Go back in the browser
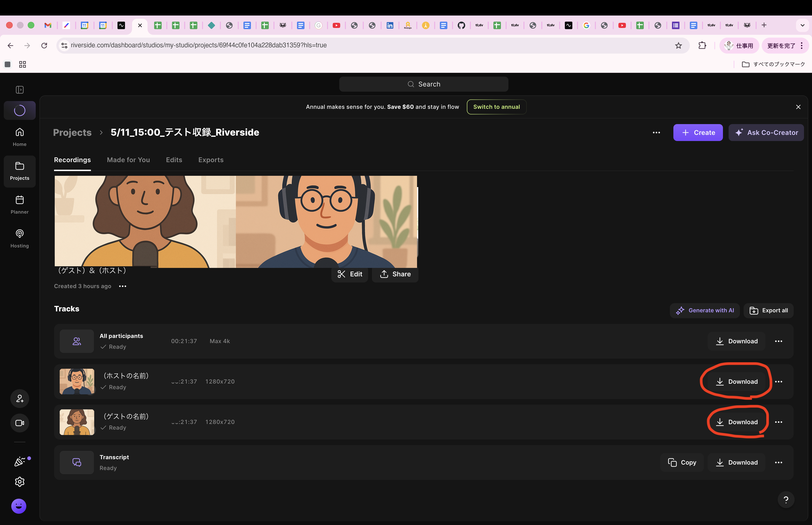 tap(10, 45)
